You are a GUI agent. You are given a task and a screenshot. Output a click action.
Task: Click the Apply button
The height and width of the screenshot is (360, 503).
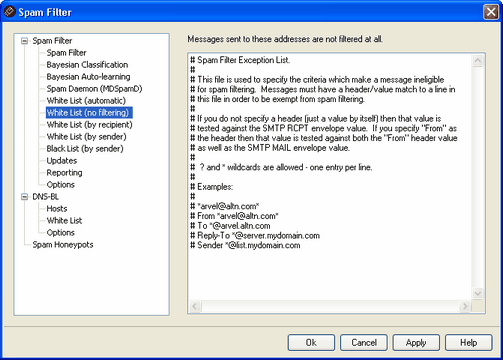[416, 343]
